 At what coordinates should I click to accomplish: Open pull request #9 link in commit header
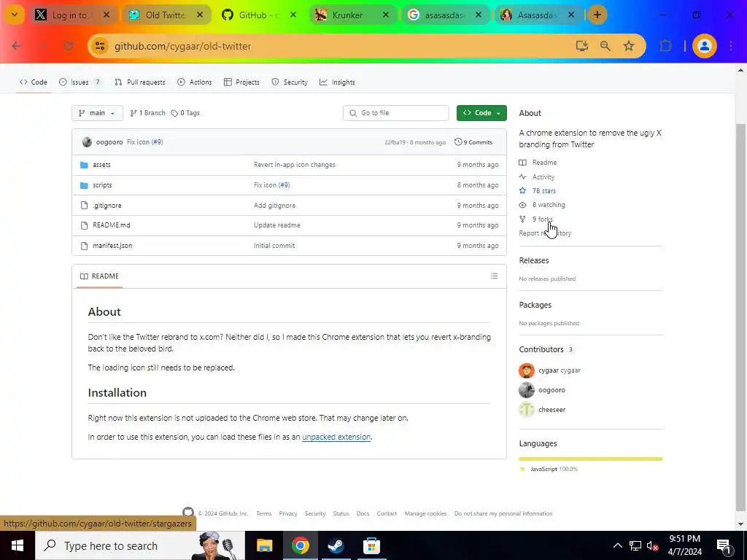158,142
